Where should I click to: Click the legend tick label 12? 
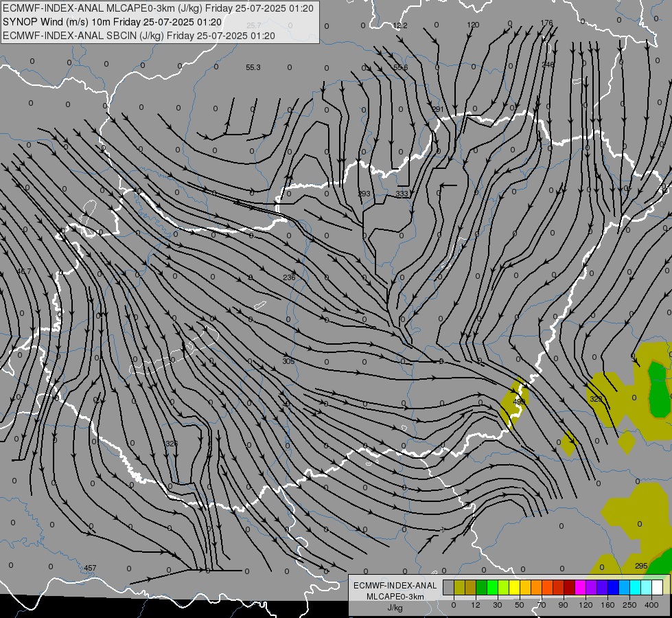(476, 605)
